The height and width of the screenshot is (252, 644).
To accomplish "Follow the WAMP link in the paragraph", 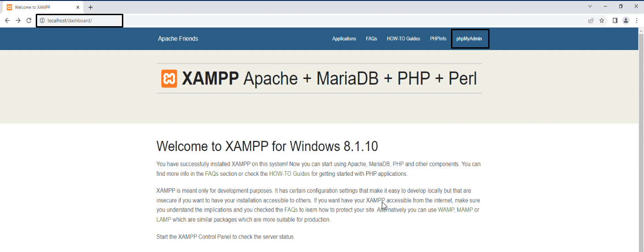I will pyautogui.click(x=446, y=210).
